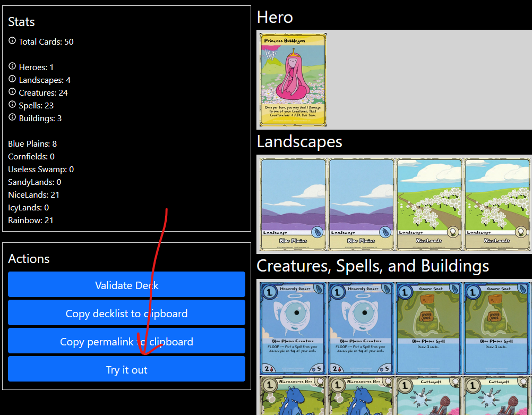Click the first Cottonpult card
The width and height of the screenshot is (532, 415).
pyautogui.click(x=429, y=396)
